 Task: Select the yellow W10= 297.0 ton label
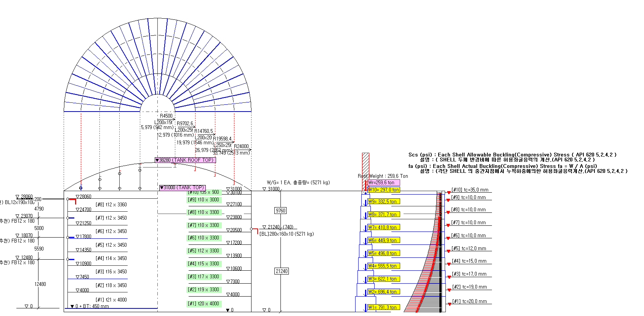(x=384, y=190)
